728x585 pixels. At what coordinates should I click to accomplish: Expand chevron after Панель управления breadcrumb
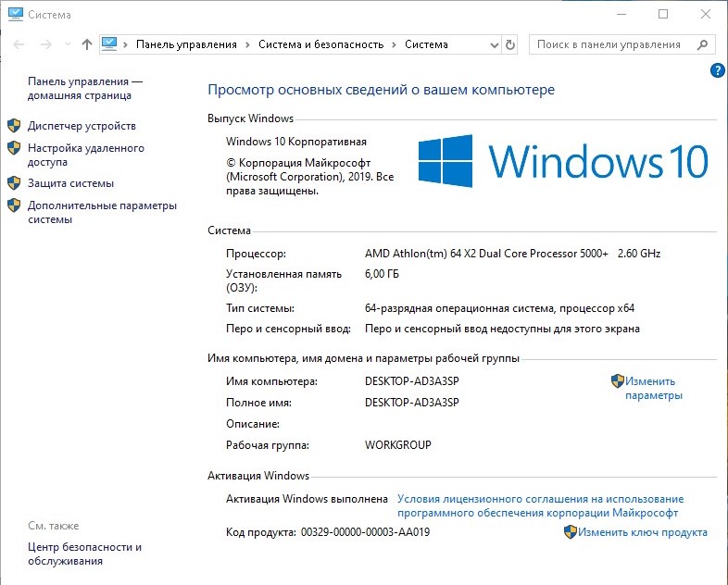pyautogui.click(x=247, y=44)
